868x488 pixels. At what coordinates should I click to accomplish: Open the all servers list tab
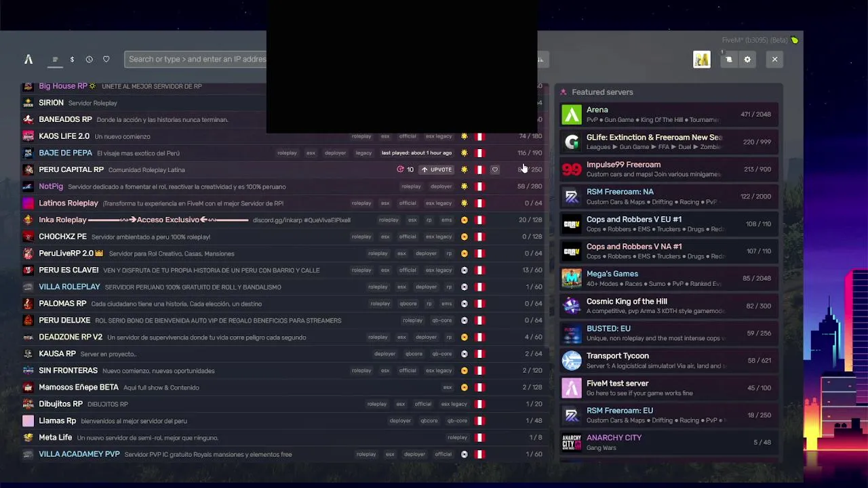(x=55, y=60)
